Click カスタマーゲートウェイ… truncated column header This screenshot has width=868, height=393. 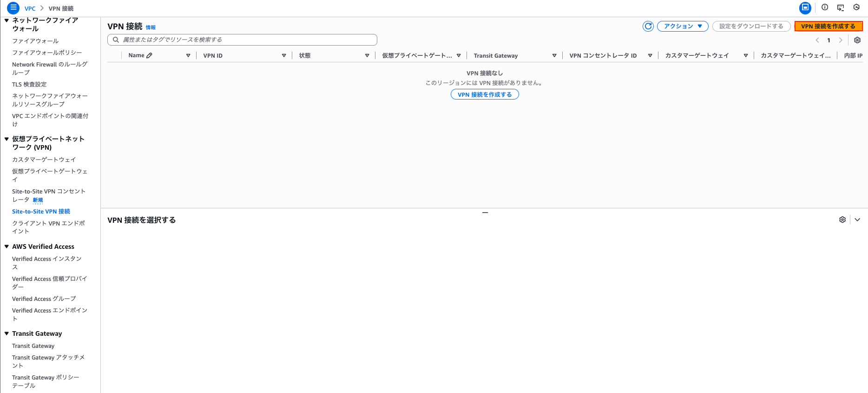click(x=796, y=55)
